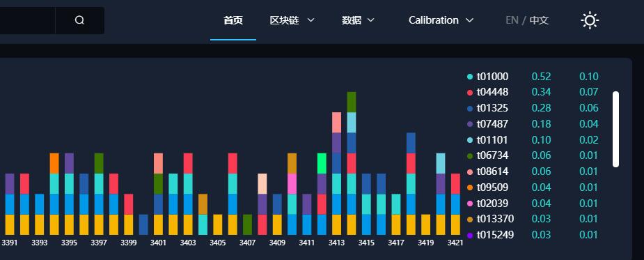The height and width of the screenshot is (260, 644).
Task: Open the 数据 menu
Action: pos(352,20)
